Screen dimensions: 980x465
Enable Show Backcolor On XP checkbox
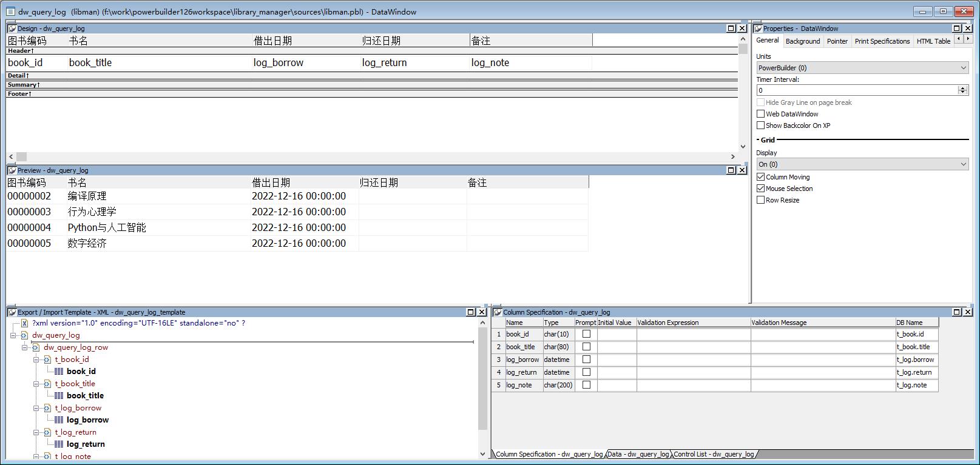(x=760, y=125)
